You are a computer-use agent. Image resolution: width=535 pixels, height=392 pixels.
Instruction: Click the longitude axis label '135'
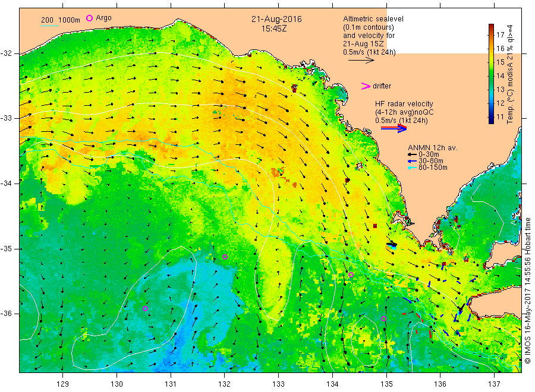click(386, 384)
